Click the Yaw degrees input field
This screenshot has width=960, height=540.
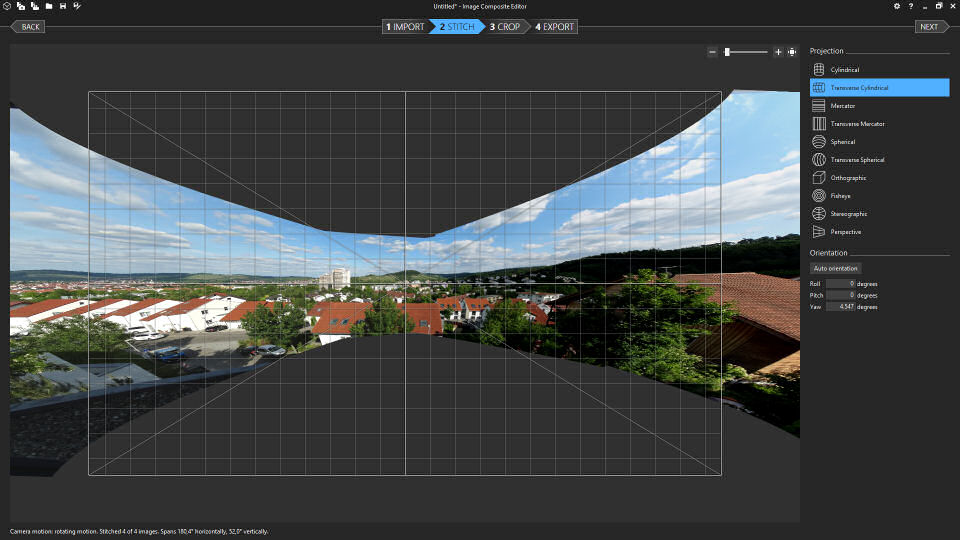840,307
